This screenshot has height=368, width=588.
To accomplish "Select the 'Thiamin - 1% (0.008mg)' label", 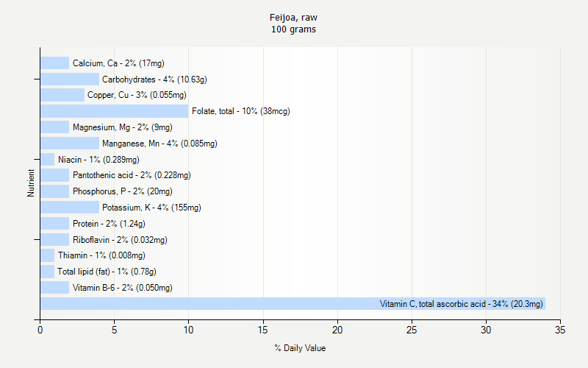I will tap(101, 255).
